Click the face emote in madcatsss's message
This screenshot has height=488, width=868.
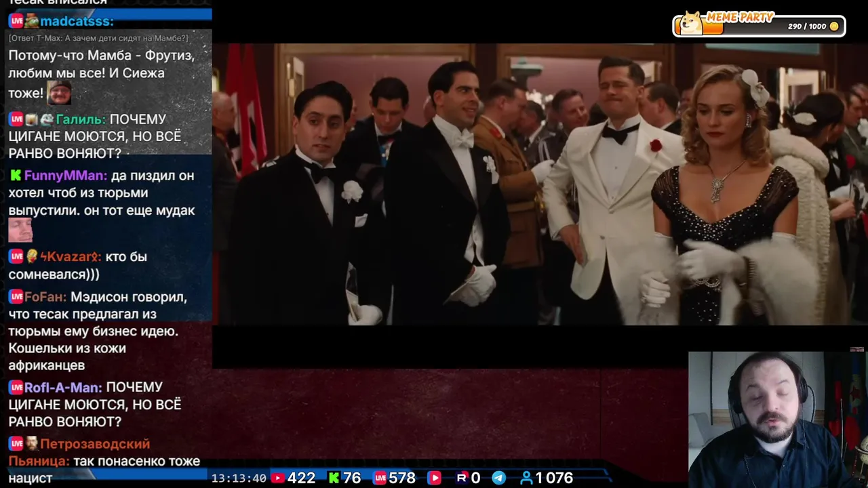(59, 92)
